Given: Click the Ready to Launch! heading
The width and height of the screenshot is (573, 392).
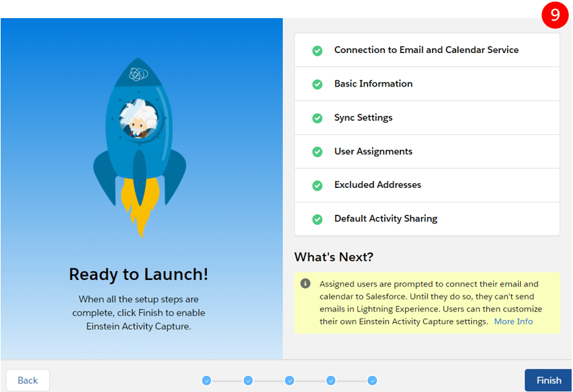Looking at the screenshot, I should pyautogui.click(x=138, y=275).
